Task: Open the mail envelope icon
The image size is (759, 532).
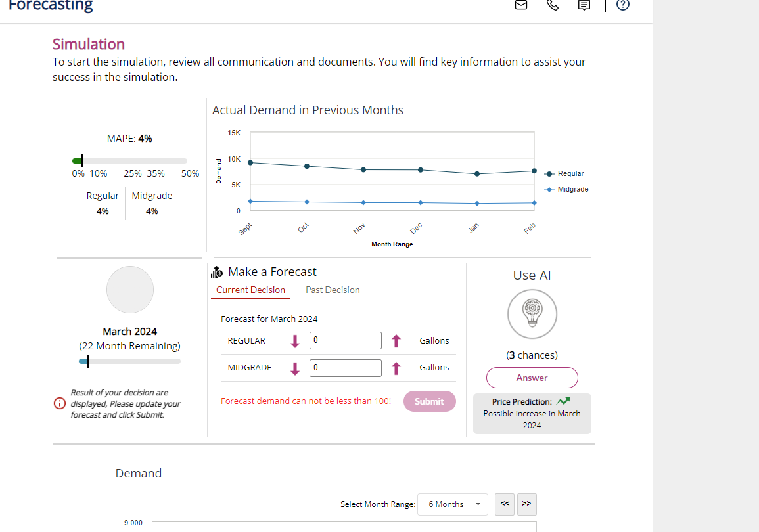Action: (x=521, y=5)
